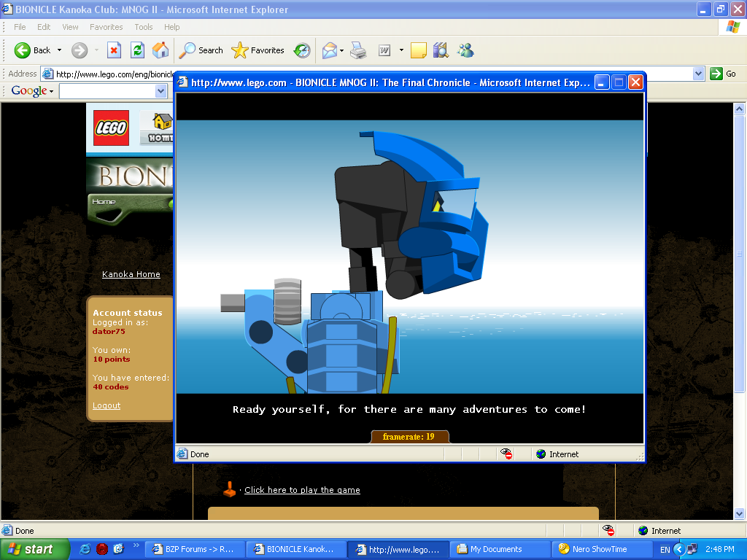
Task: Click the privacy eye icon in popup status bar
Action: coord(506,454)
